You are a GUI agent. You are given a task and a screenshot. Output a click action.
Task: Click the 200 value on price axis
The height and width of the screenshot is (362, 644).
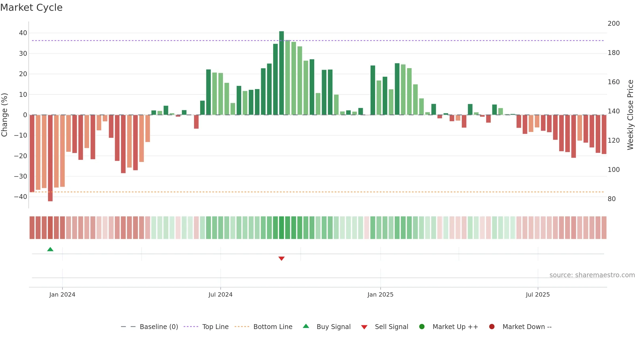[x=614, y=24]
